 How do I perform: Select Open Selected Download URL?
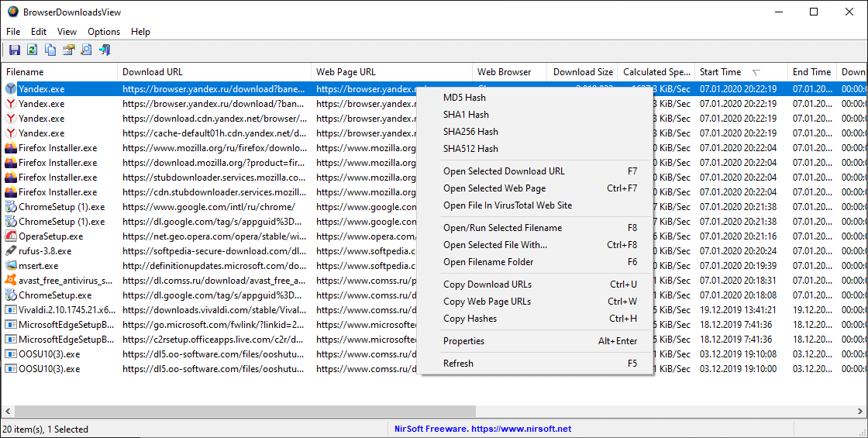536,171
